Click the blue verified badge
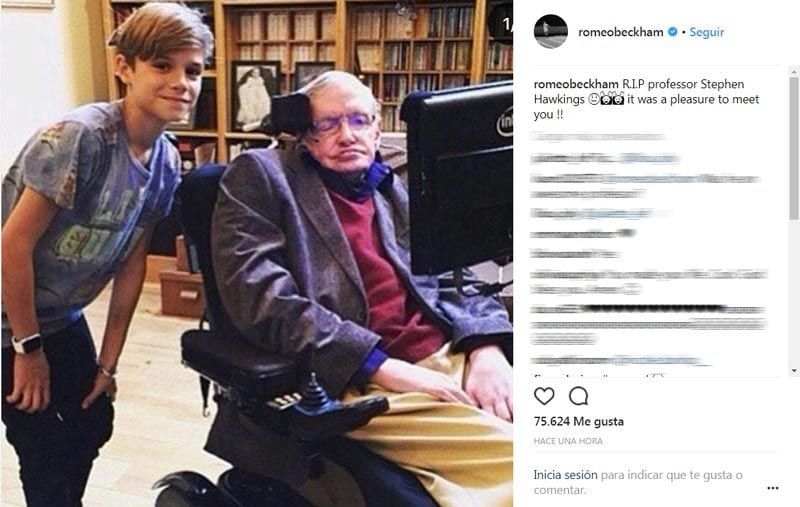This screenshot has width=800, height=507. [x=672, y=32]
